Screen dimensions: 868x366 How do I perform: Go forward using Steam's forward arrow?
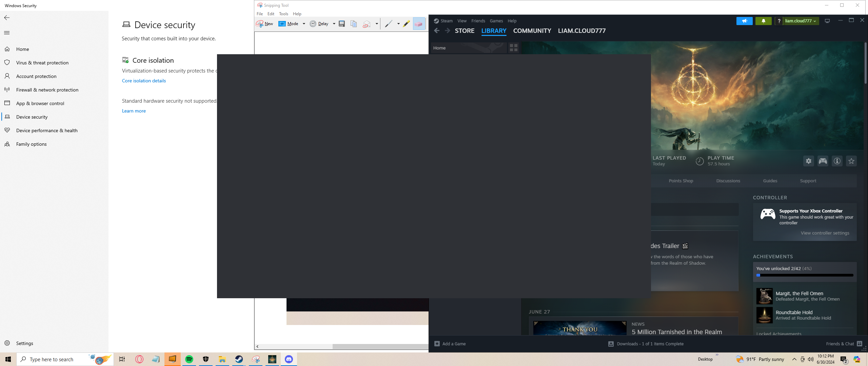(x=448, y=31)
